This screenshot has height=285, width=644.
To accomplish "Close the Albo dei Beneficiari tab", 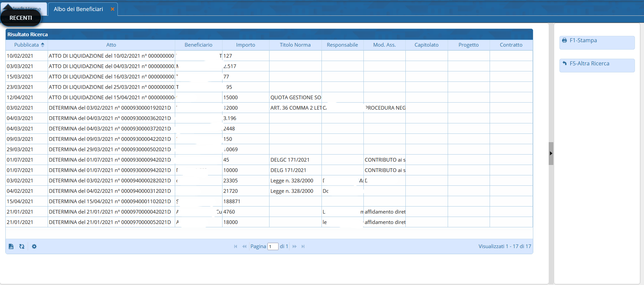I will click(x=112, y=9).
